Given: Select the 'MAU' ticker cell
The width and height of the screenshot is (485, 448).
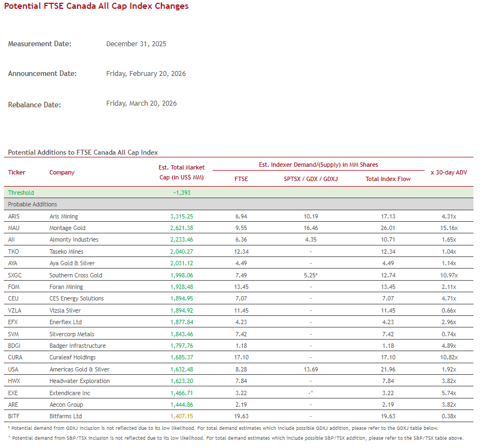Looking at the screenshot, I should 14,228.
